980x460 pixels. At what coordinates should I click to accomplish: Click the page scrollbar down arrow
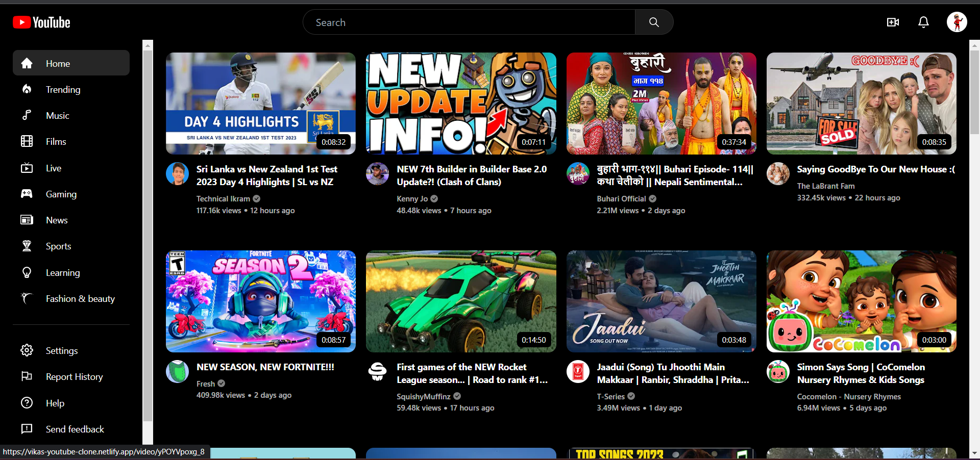click(974, 453)
